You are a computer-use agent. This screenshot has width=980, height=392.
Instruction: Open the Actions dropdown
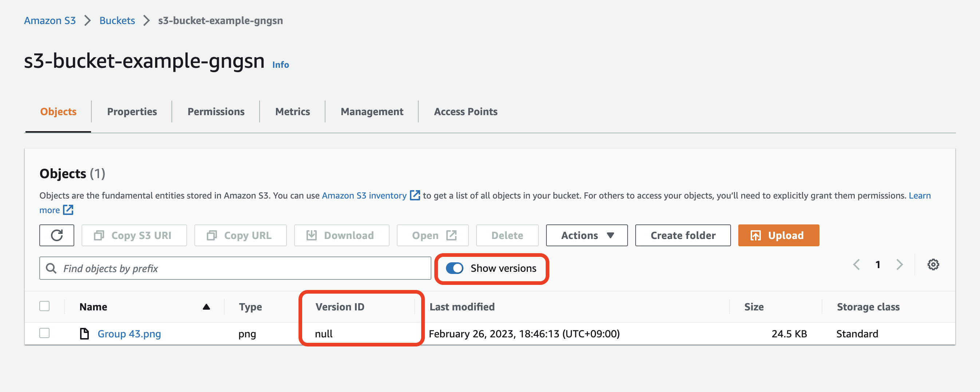click(586, 235)
